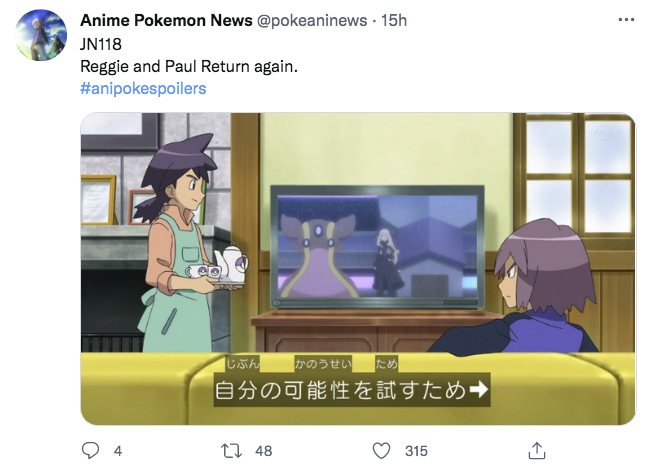This screenshot has width=653, height=471.
Task: View the like count of 315
Action: coord(416,451)
